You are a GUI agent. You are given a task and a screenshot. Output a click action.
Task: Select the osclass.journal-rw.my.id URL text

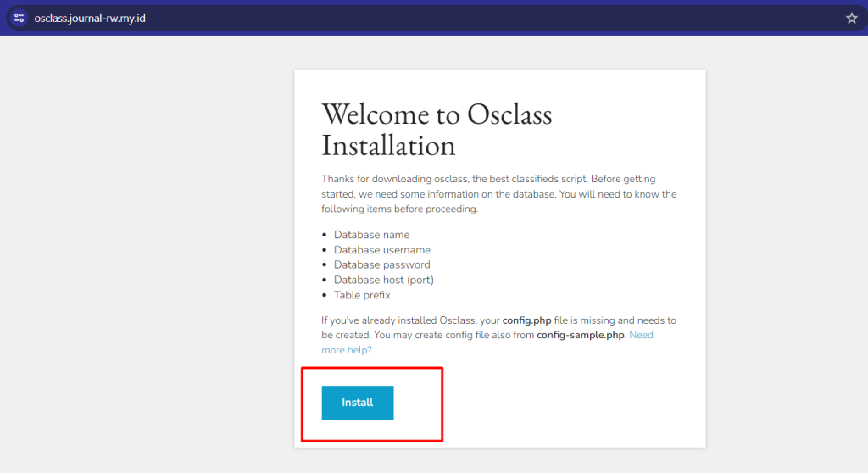click(x=90, y=19)
